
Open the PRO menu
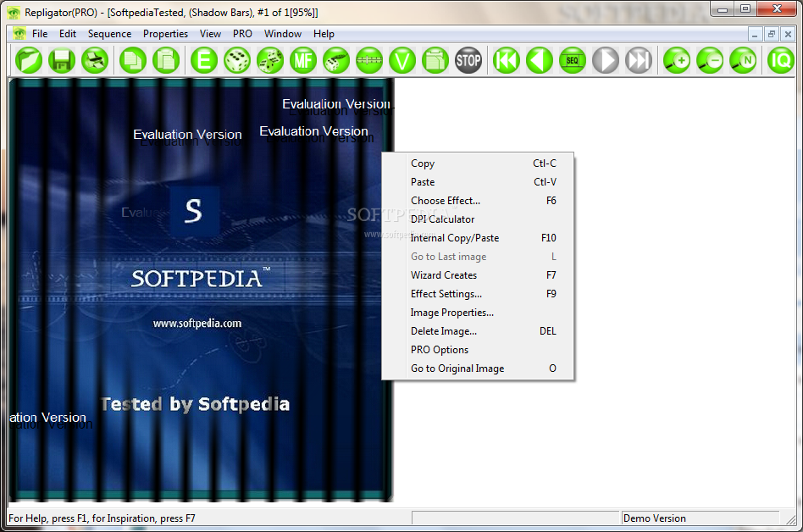coord(242,34)
